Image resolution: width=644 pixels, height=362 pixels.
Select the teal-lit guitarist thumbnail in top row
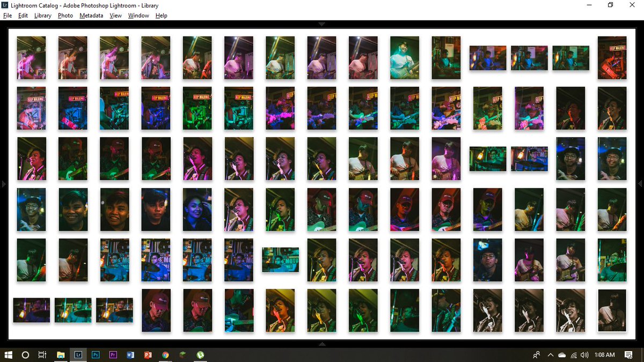[405, 58]
